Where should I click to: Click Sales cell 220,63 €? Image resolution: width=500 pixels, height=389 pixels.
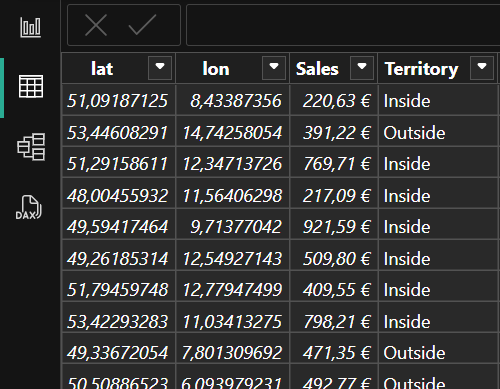tap(334, 100)
